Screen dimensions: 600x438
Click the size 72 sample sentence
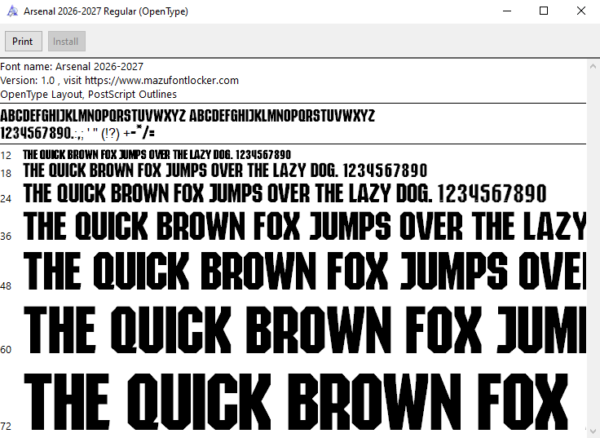point(296,401)
